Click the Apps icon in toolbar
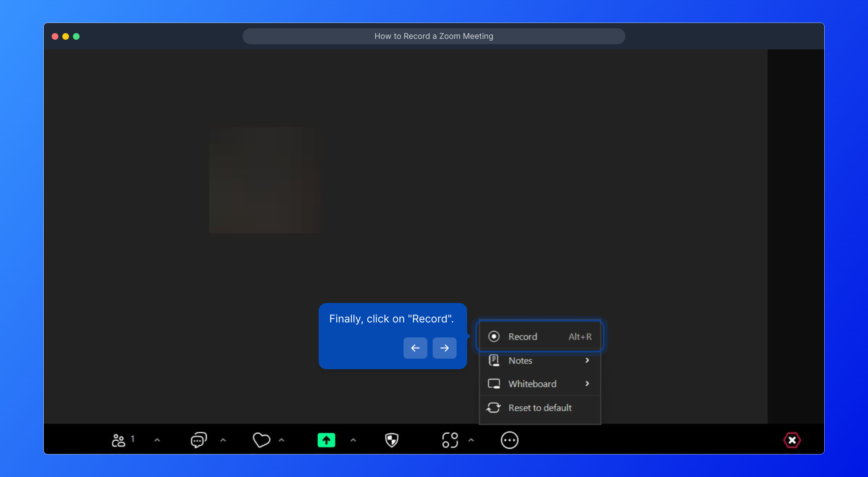868x477 pixels. (450, 440)
